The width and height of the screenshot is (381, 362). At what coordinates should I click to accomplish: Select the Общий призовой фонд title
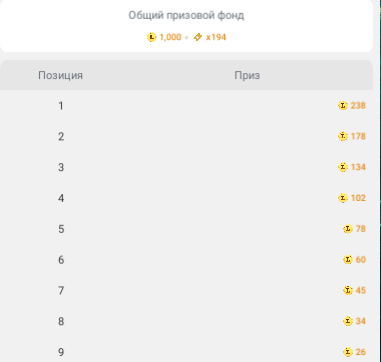click(x=186, y=15)
